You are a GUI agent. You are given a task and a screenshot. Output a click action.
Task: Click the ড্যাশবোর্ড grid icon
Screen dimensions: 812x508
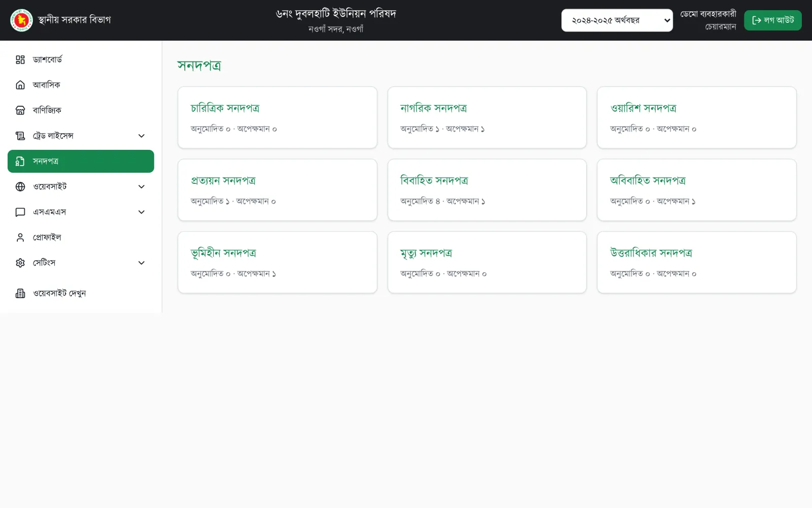tap(20, 59)
